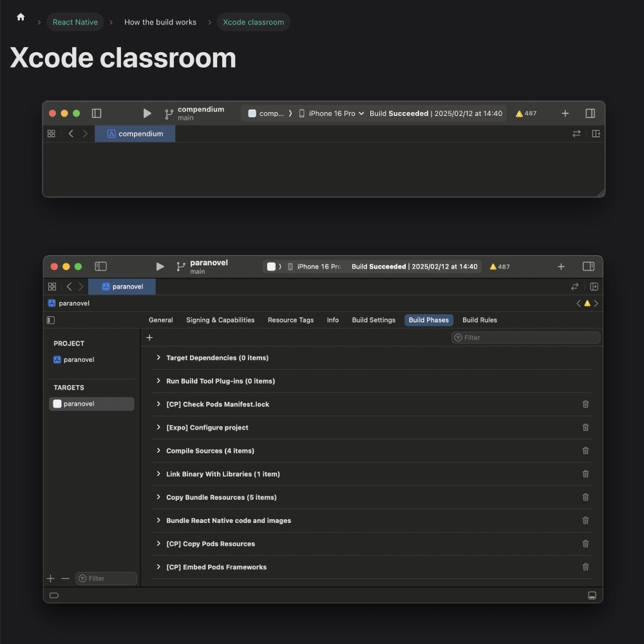The image size is (644, 644).
Task: Toggle the project and targets list sidebar
Action: coord(51,320)
